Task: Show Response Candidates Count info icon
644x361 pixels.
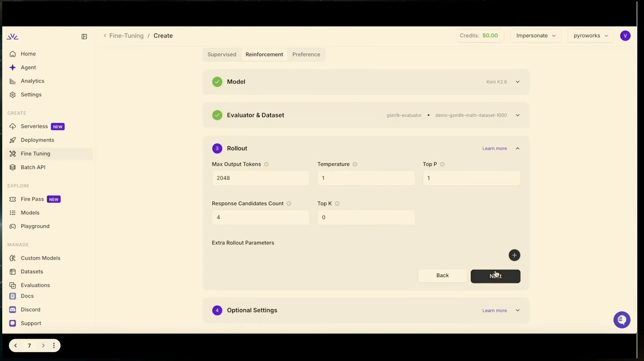Action: [289, 204]
